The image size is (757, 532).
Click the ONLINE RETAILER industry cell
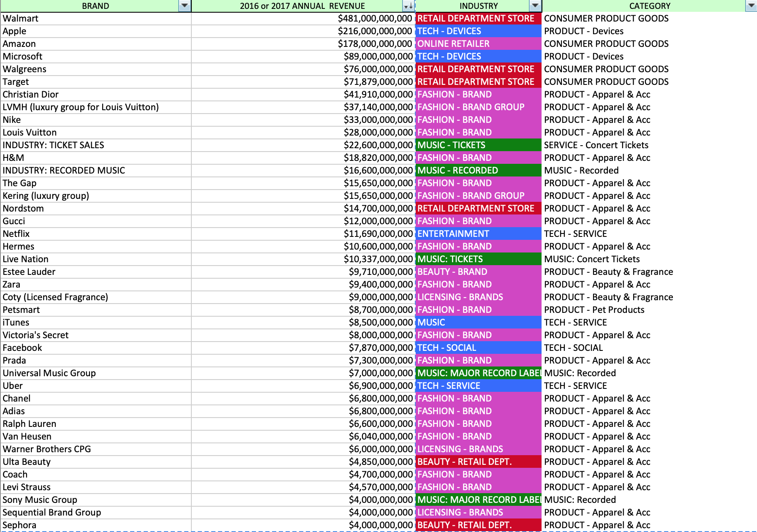(479, 44)
